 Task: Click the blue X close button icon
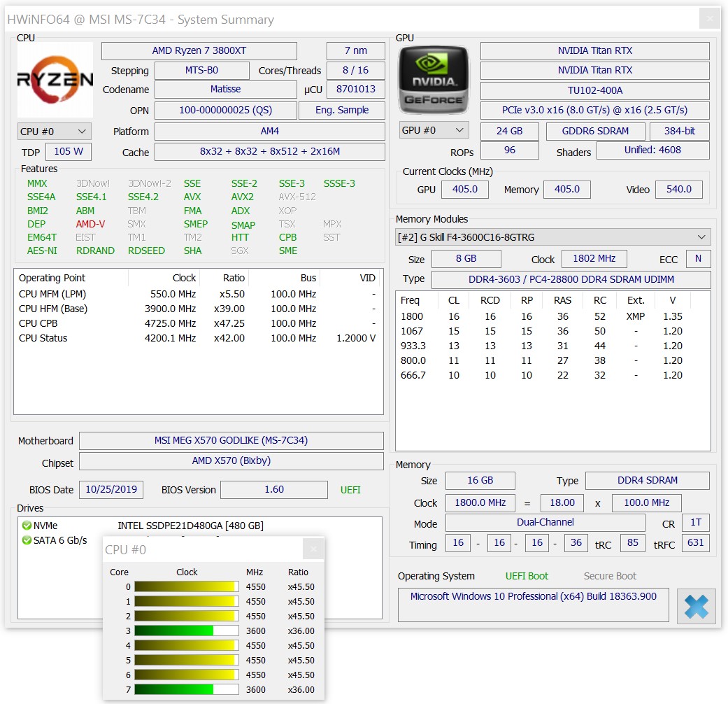[x=697, y=606]
